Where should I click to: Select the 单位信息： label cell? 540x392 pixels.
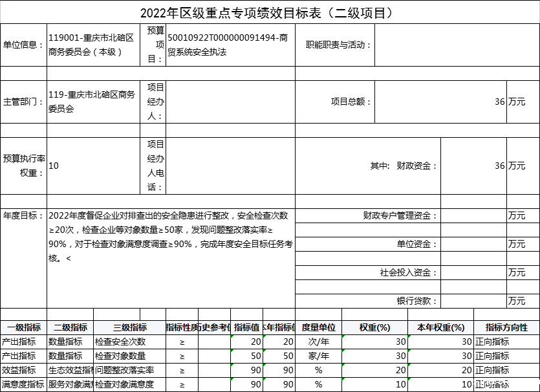[x=23, y=45]
